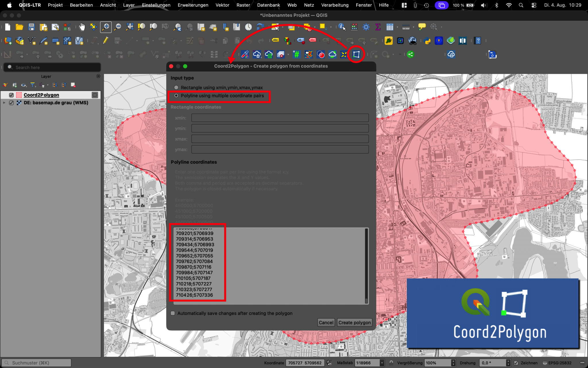Cancel the Coord2Polygon dialog
This screenshot has width=588, height=368.
click(326, 323)
